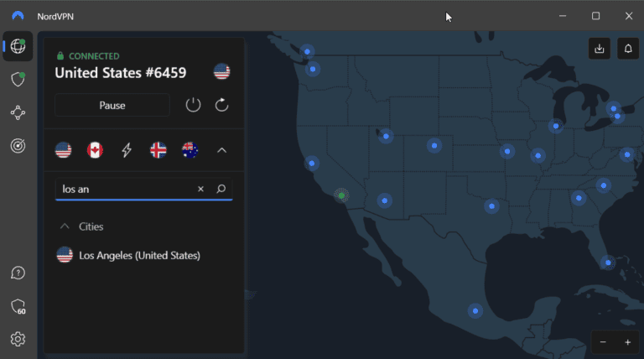Click the US flag next to Los Angeles
The image size is (644, 359).
point(65,255)
